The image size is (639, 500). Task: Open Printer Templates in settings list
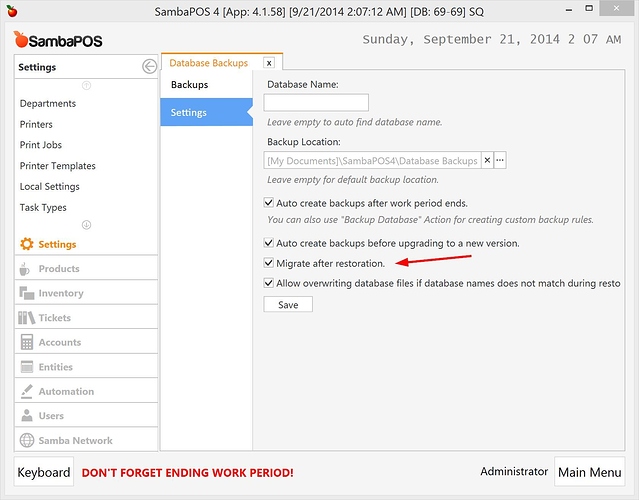[x=58, y=166]
